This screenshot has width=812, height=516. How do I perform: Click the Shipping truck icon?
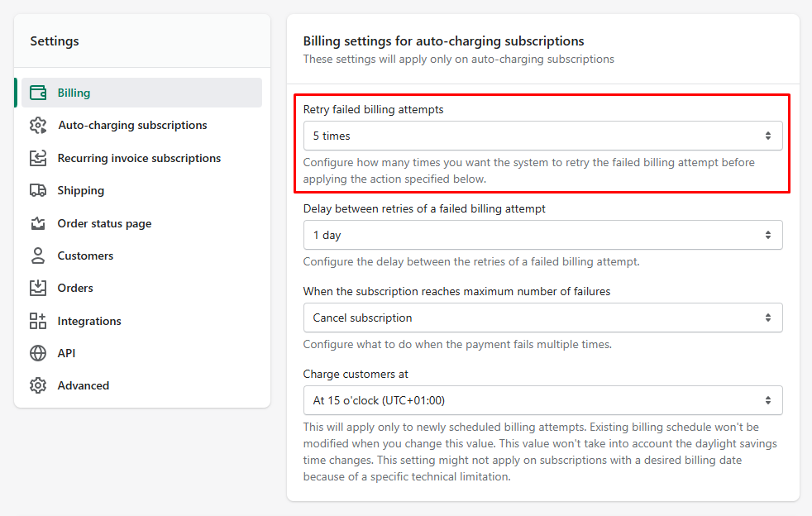coord(38,191)
